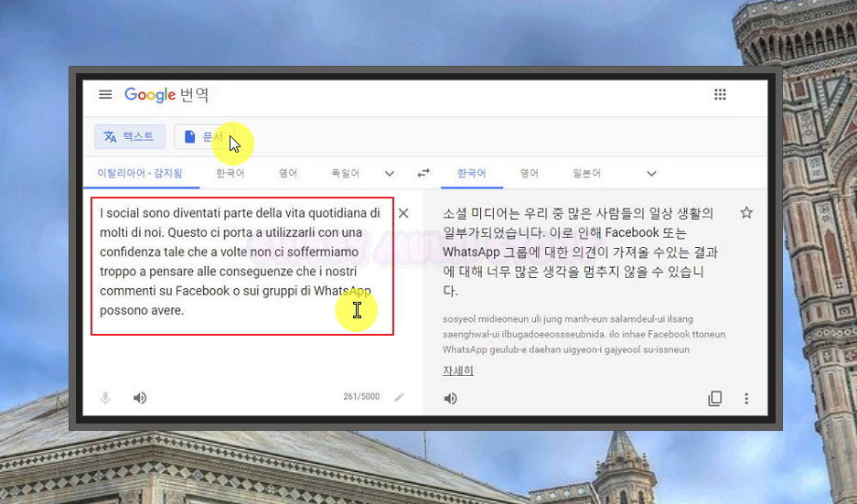Open the hamburger main menu
This screenshot has width=857, height=504.
tap(105, 94)
